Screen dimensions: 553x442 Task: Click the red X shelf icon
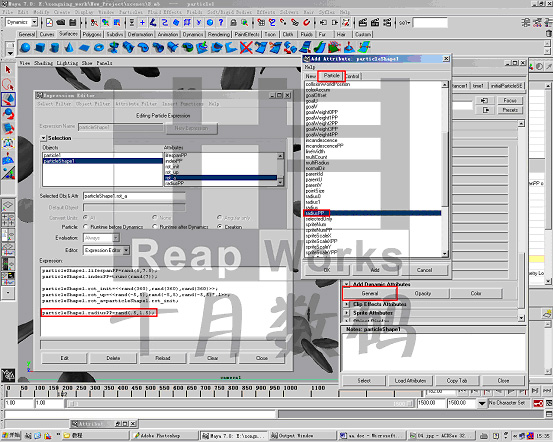pyautogui.click(x=246, y=47)
